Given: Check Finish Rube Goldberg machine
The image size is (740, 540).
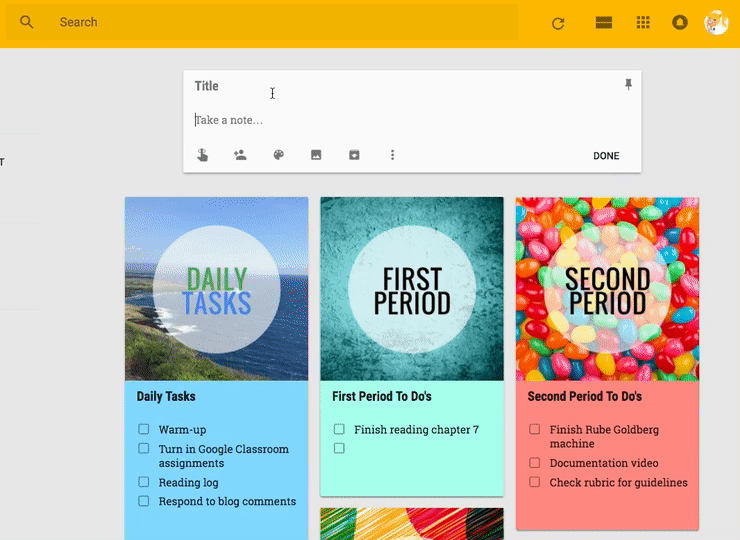Looking at the screenshot, I should pos(534,429).
